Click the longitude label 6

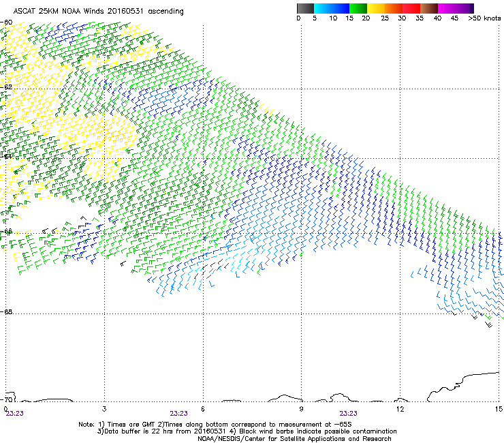tap(202, 409)
